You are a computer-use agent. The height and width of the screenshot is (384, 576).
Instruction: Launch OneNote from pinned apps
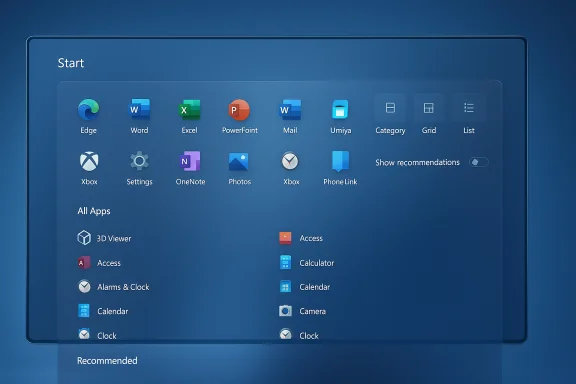(x=190, y=168)
